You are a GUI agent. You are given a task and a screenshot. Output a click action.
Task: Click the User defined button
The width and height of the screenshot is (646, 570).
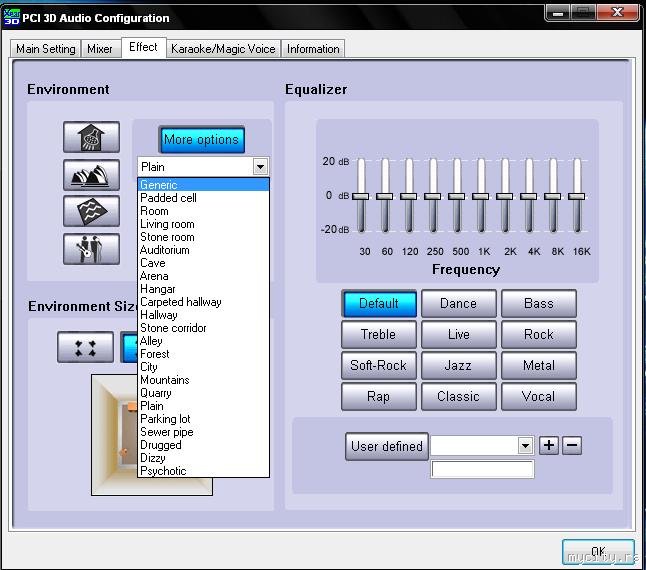[387, 446]
